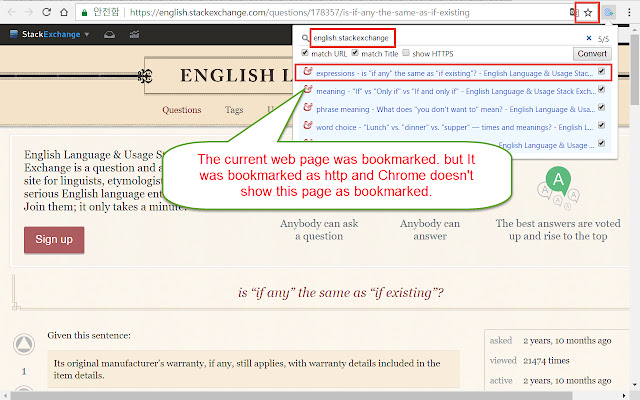Toggle the 'match URL' checkbox
The width and height of the screenshot is (640, 400).
point(305,53)
